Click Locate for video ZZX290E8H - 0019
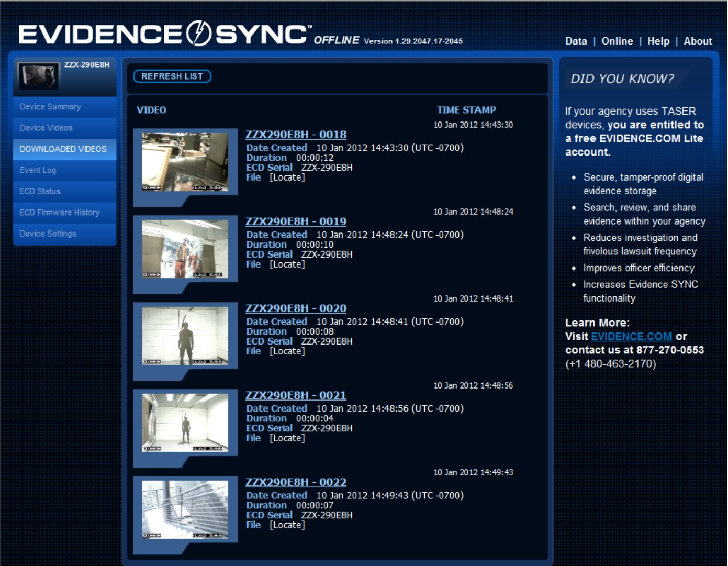The width and height of the screenshot is (728, 566). coord(287,264)
